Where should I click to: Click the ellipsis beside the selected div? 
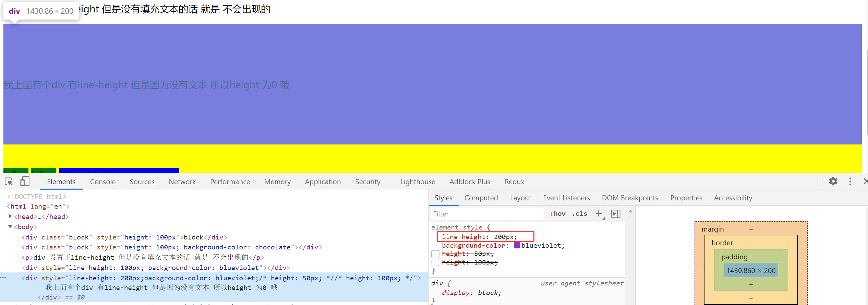pos(3,278)
